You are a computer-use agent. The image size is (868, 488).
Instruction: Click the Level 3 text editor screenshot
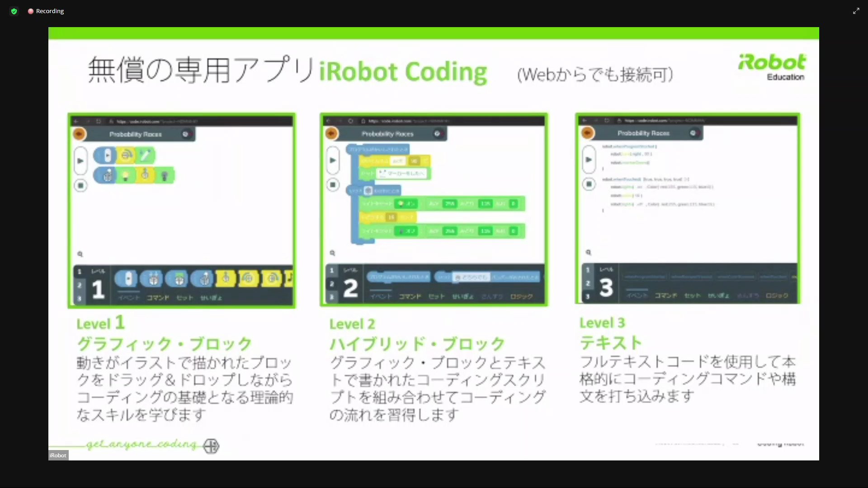[687, 208]
